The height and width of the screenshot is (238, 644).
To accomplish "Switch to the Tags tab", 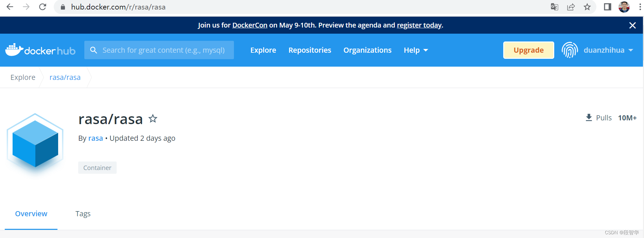I will point(83,214).
